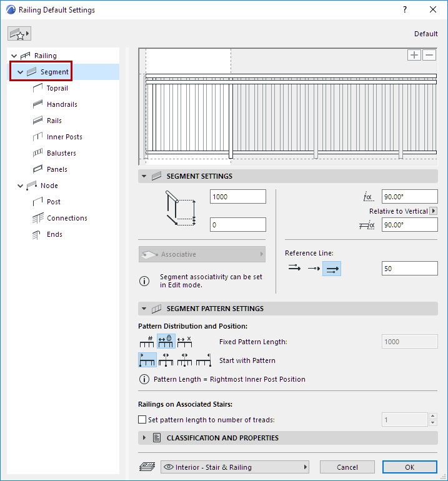Enable Set pattern length to number of treads
The height and width of the screenshot is (481, 448).
pos(142,419)
